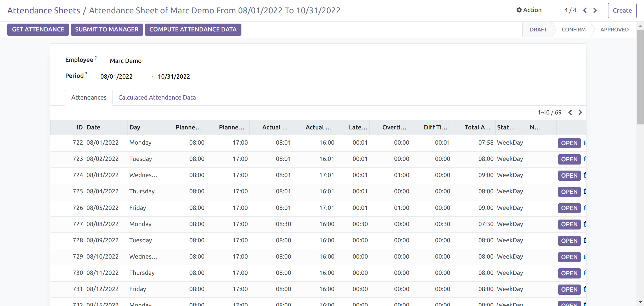
Task: Delete attendance row for 08/11/2022
Action: click(585, 273)
